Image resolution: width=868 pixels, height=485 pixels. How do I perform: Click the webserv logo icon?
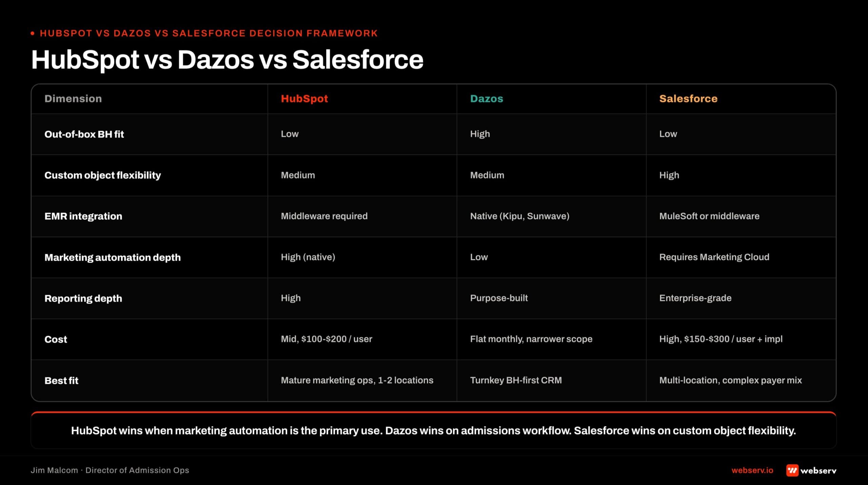(x=792, y=470)
